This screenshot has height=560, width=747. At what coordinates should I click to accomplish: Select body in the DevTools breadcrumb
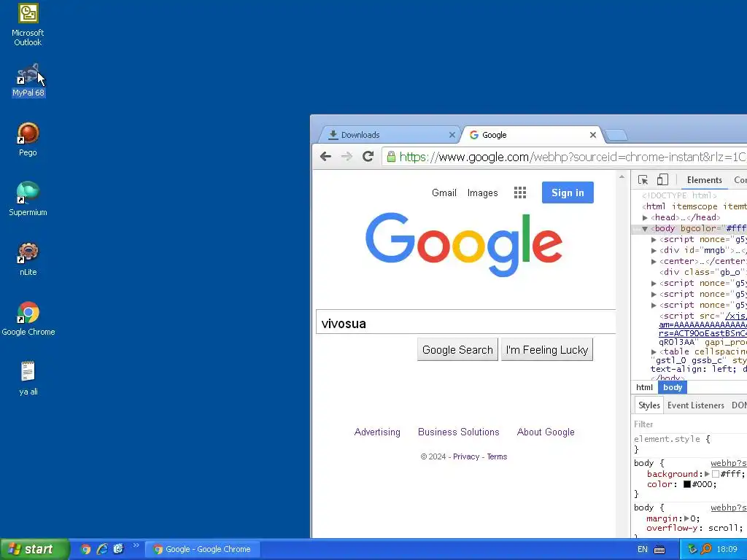(x=672, y=388)
